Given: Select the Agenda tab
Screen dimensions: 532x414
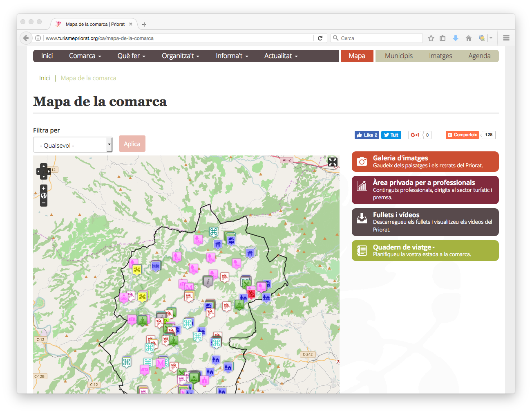Looking at the screenshot, I should pos(479,56).
